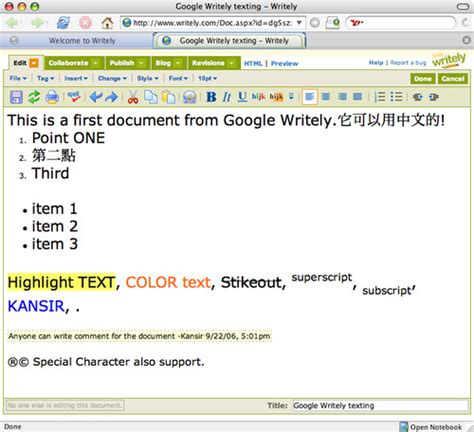Viewport: 474px width, 432px height.
Task: Open the 10pt font size dropdown
Action: 207,78
